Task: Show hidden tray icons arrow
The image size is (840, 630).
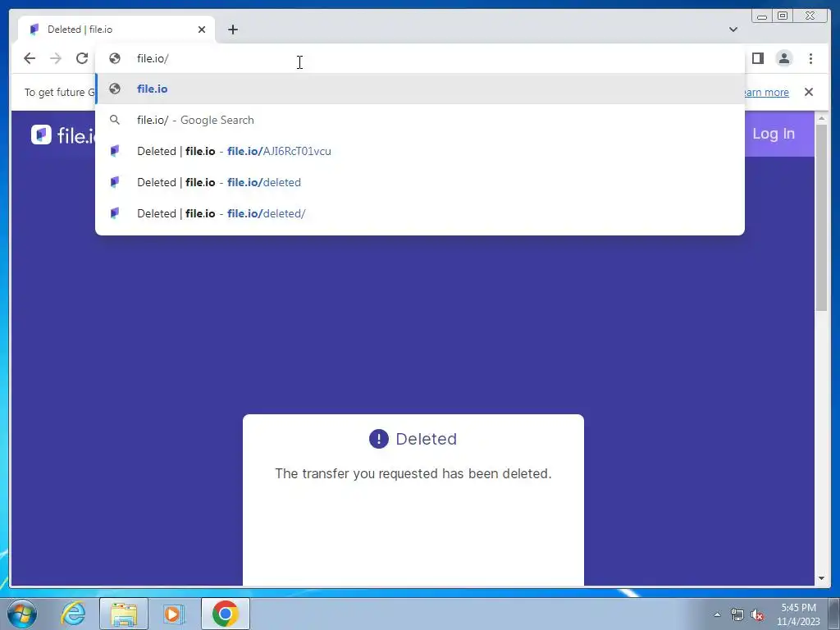Action: (x=717, y=614)
